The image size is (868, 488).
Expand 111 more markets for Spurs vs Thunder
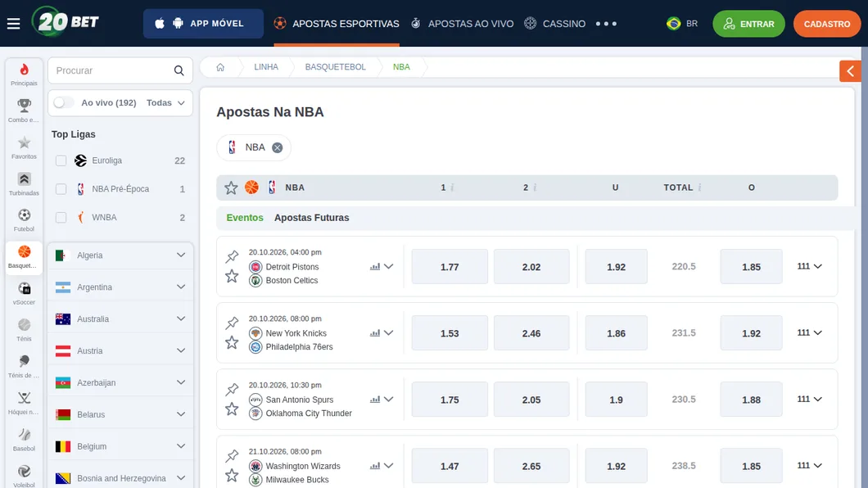(809, 399)
